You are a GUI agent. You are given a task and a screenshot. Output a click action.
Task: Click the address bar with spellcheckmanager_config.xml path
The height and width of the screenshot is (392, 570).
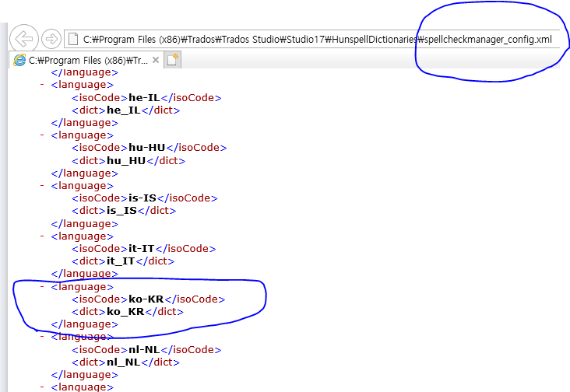(x=312, y=39)
